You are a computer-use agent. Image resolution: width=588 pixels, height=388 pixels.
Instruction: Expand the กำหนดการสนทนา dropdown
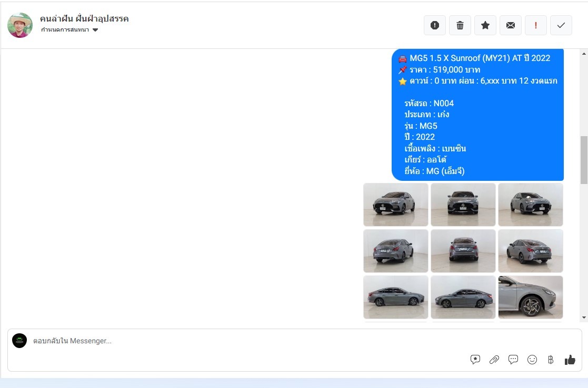[69, 30]
